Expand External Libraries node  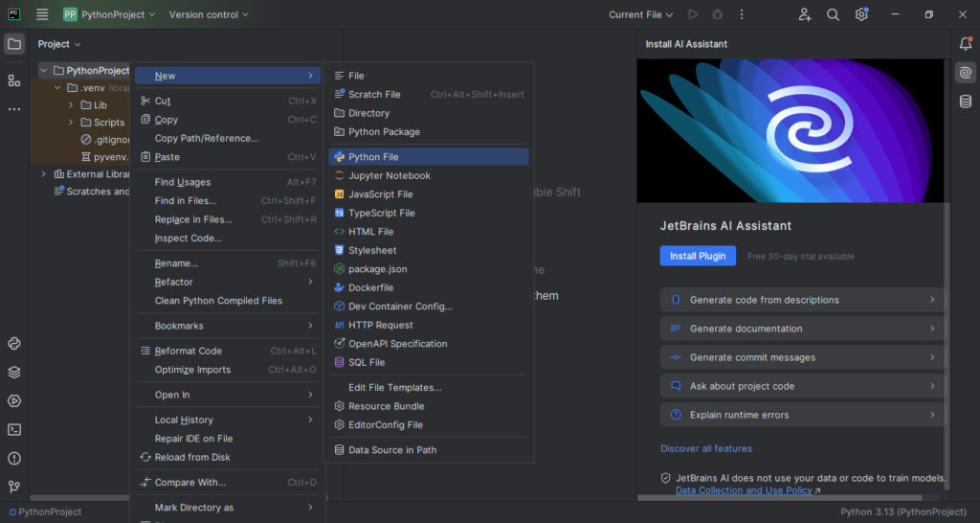click(44, 174)
